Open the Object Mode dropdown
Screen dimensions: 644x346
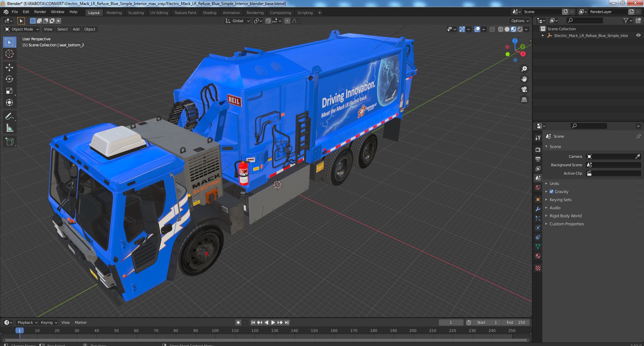tap(22, 29)
